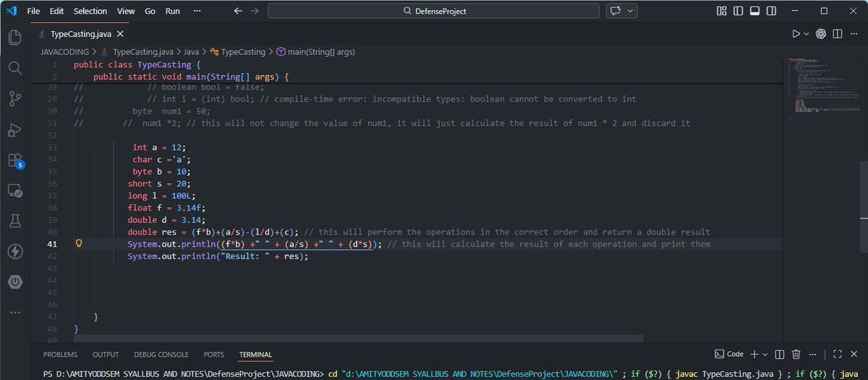Open the Go menu
The width and height of the screenshot is (868, 380).
pos(150,11)
